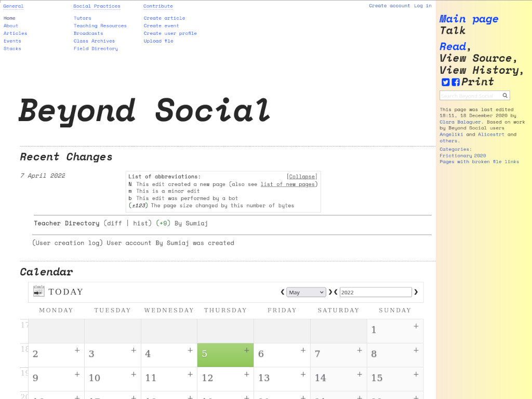
Task: Click the Log in link
Action: [422, 6]
